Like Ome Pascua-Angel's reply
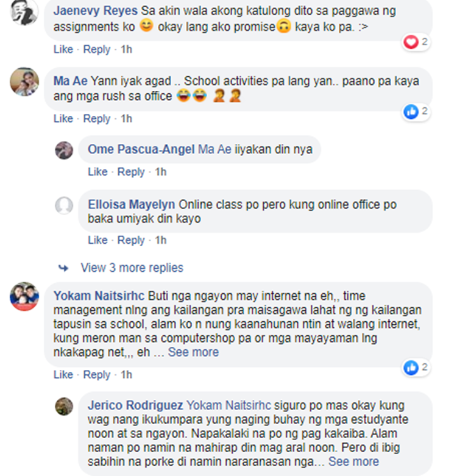 (97, 172)
